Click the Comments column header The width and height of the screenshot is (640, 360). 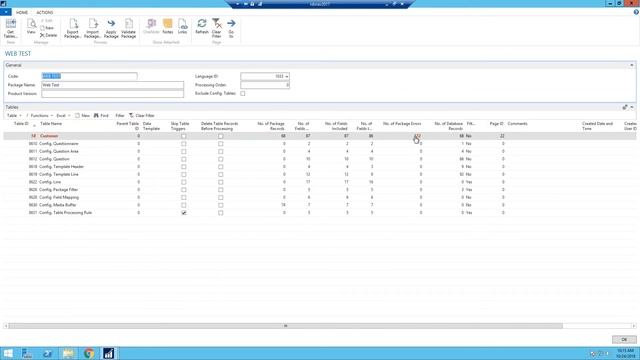pyautogui.click(x=518, y=123)
